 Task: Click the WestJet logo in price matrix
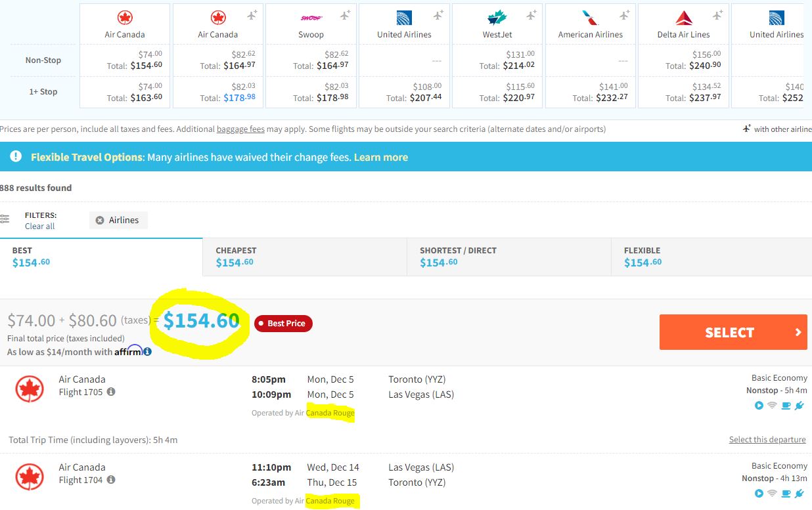(x=497, y=18)
